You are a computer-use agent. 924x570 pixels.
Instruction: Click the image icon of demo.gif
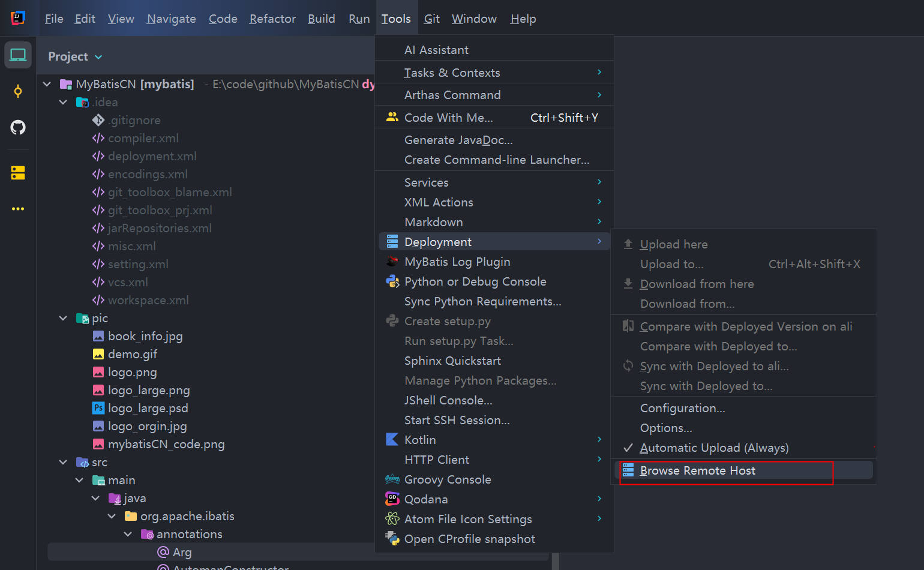98,354
